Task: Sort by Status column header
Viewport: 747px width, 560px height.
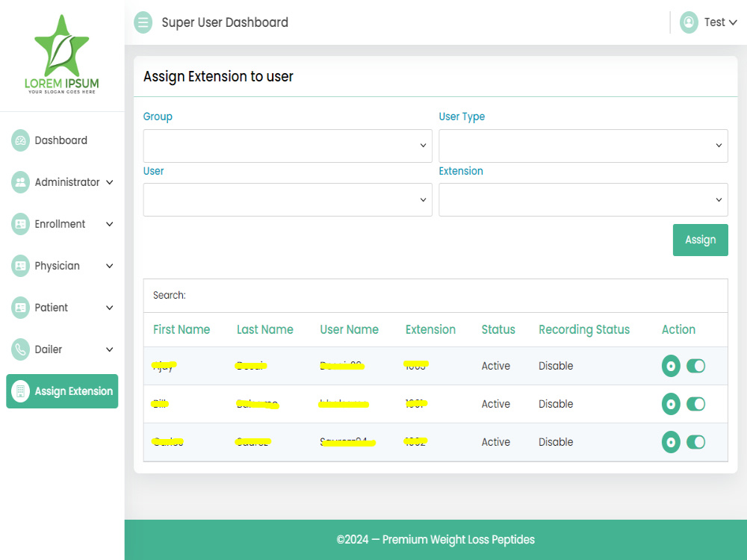Action: pos(498,329)
